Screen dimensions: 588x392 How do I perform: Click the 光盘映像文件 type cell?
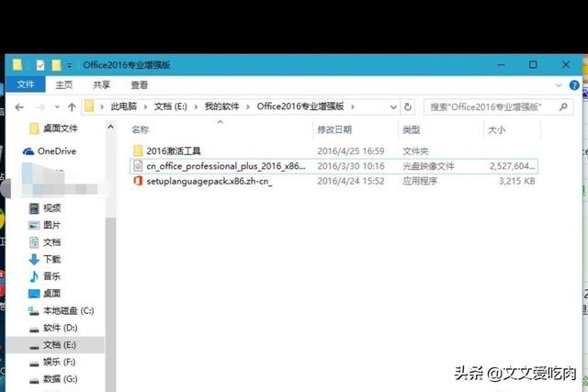(x=428, y=166)
